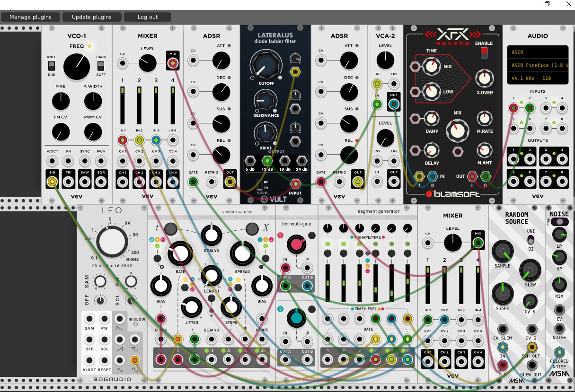Click the Lateralus 24 dB output jack
Image resolution: width=575 pixels, height=392 pixels.
[x=301, y=161]
